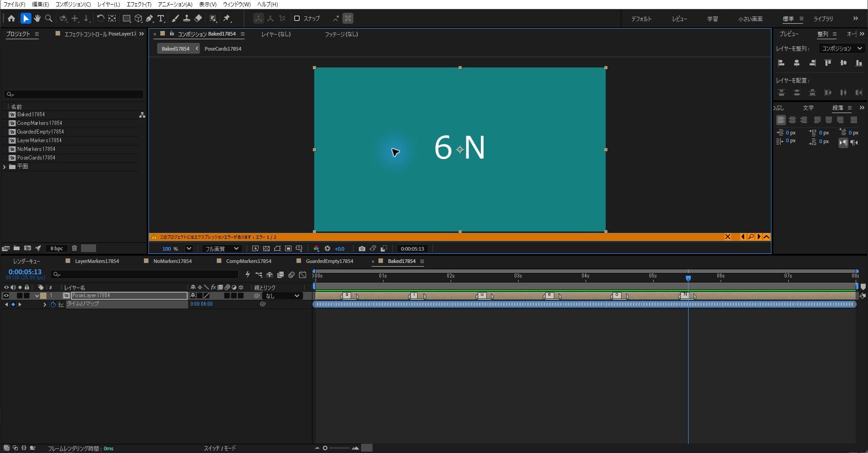
Task: Select CompMarkers17854 in project list
Action: (x=39, y=123)
